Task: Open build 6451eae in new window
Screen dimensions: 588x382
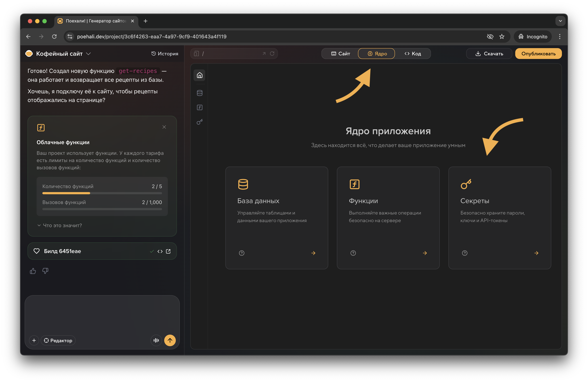Action: (x=168, y=251)
